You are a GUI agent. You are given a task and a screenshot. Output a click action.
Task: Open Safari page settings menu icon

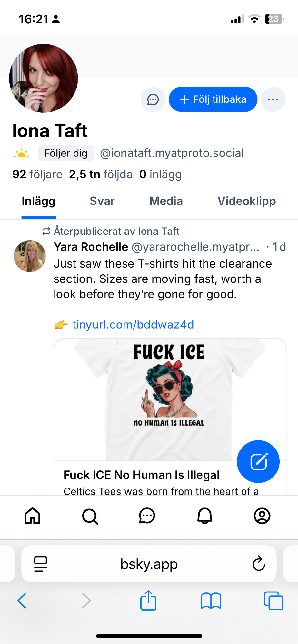[41, 564]
